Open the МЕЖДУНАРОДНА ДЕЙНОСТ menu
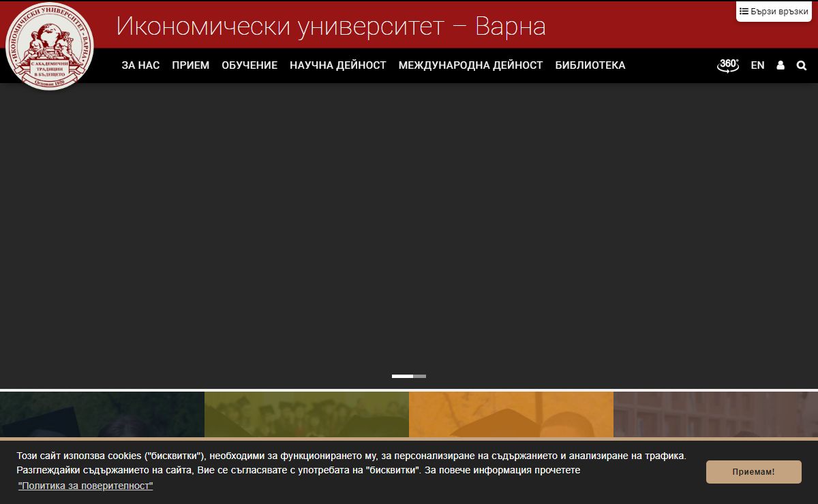Image resolution: width=818 pixels, height=504 pixels. pos(470,65)
